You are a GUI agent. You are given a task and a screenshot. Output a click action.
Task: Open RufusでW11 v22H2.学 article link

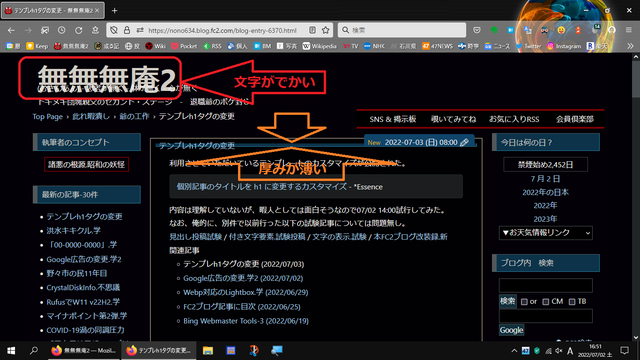pos(83,302)
